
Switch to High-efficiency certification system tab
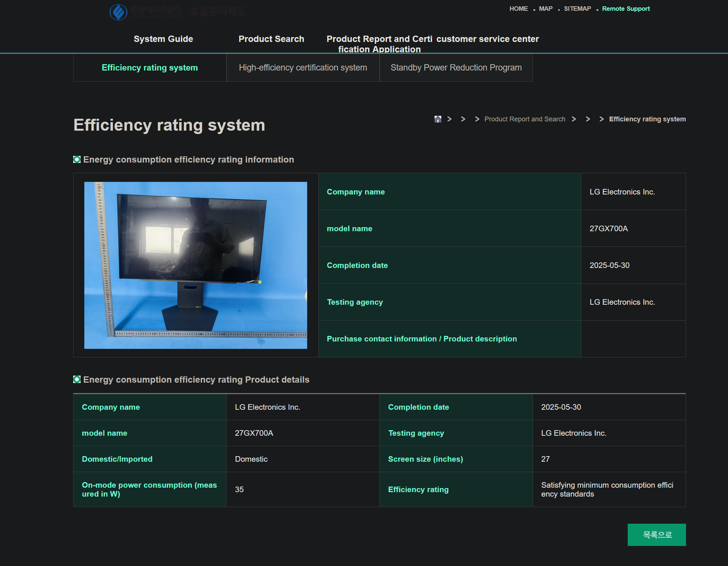pyautogui.click(x=303, y=68)
